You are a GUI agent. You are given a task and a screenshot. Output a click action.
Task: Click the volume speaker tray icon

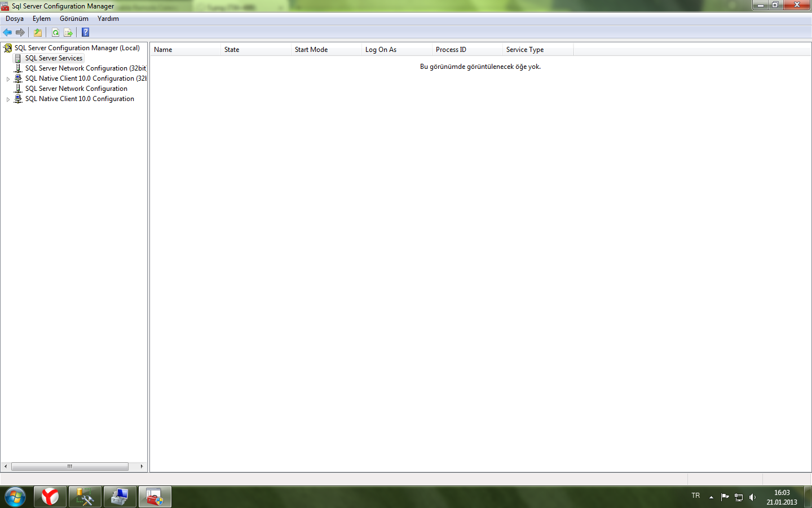752,497
